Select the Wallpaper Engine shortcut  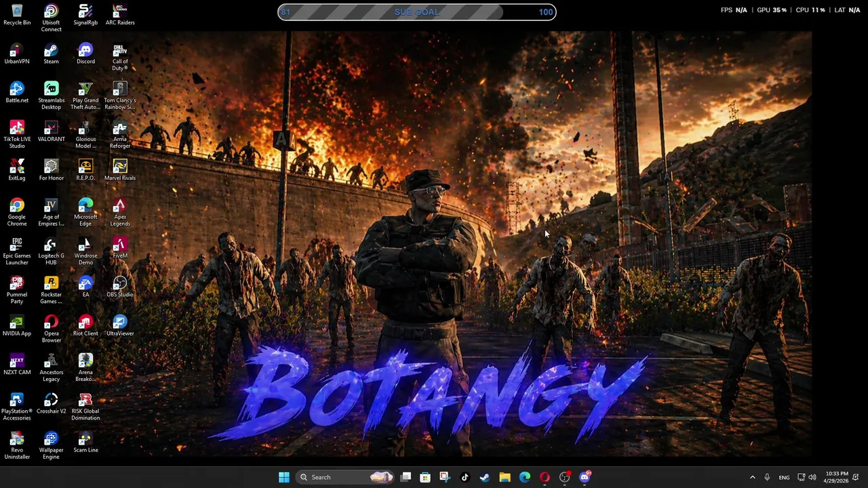tap(51, 445)
